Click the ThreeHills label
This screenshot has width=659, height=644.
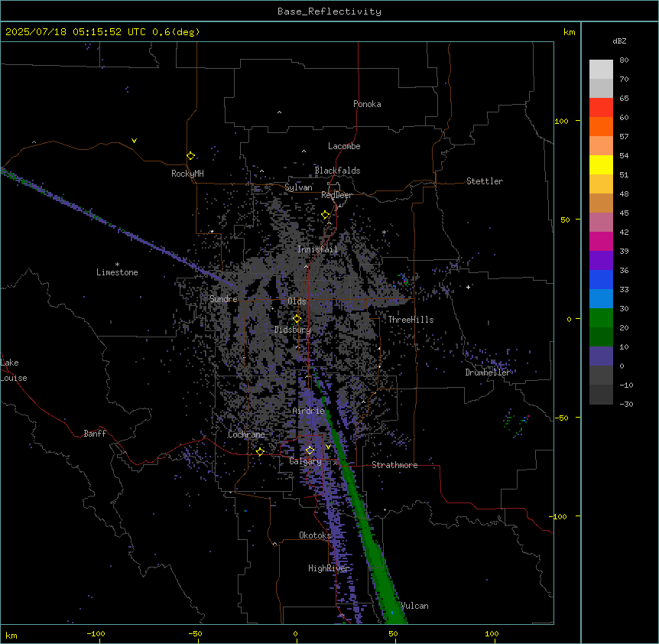pyautogui.click(x=411, y=320)
